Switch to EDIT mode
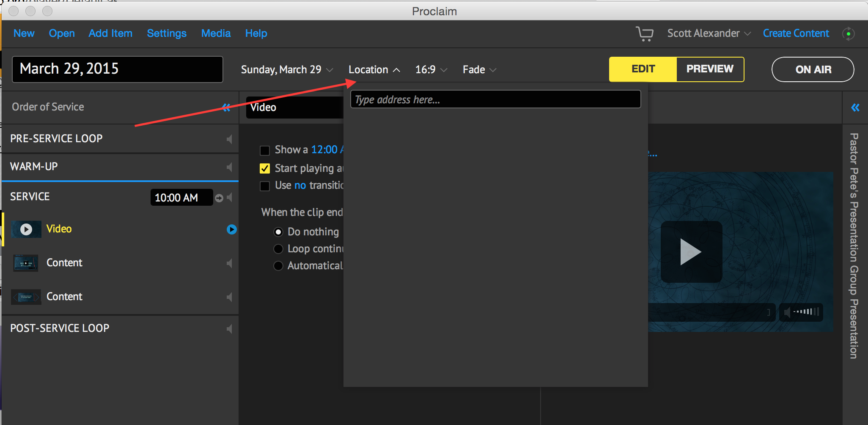Image resolution: width=868 pixels, height=425 pixels. tap(643, 69)
